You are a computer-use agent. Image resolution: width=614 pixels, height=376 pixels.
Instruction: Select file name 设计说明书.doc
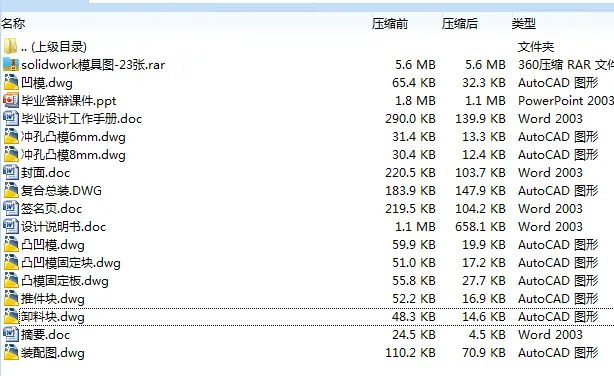pos(63,227)
